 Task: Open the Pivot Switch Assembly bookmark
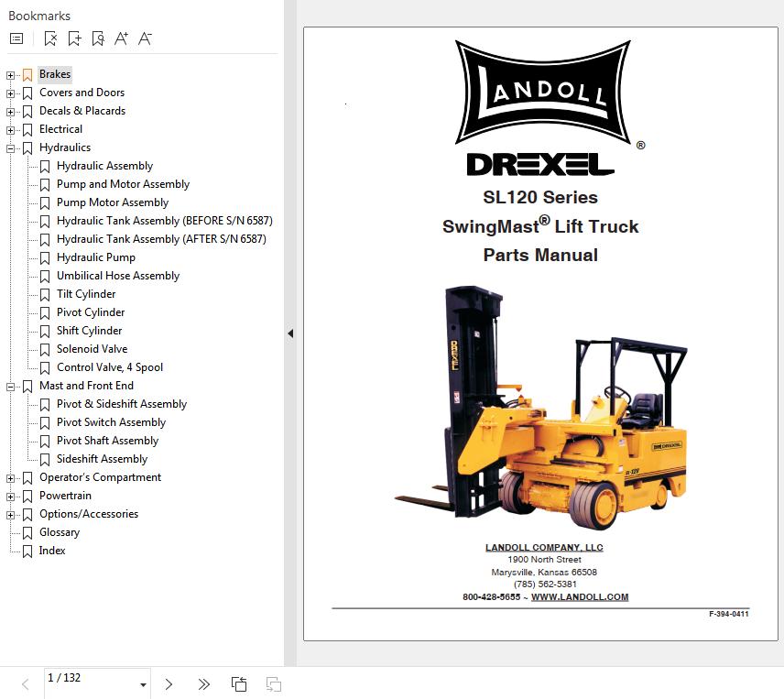(x=111, y=422)
